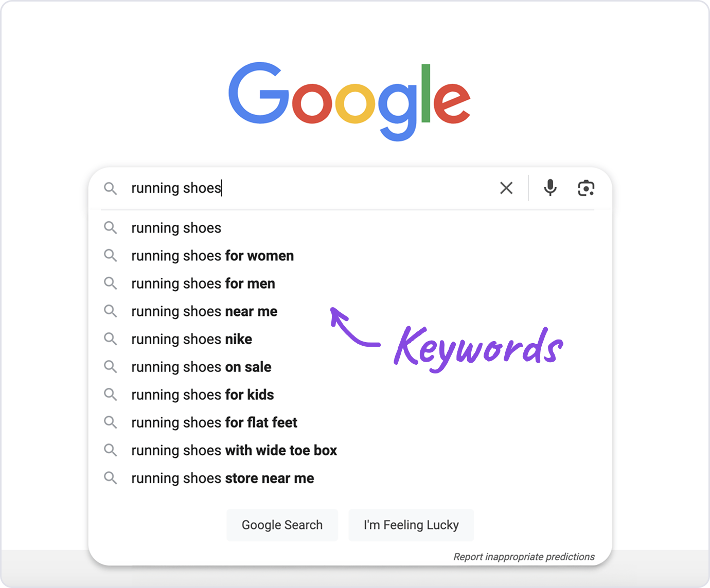Screen dimensions: 710x588
Task: Select "running shoes near me" from suggestions
Action: [204, 311]
